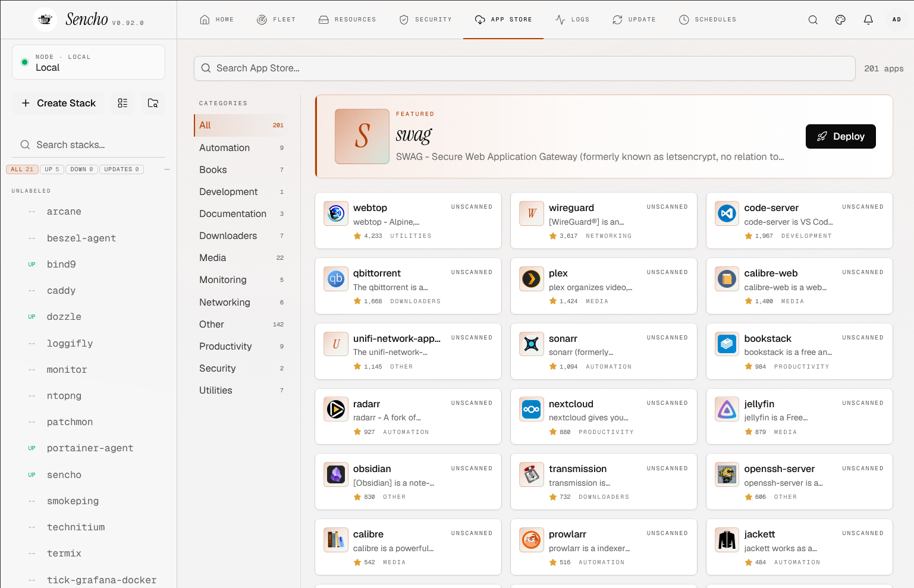Viewport: 914px width, 588px height.
Task: Open the Security tab
Action: (x=426, y=20)
